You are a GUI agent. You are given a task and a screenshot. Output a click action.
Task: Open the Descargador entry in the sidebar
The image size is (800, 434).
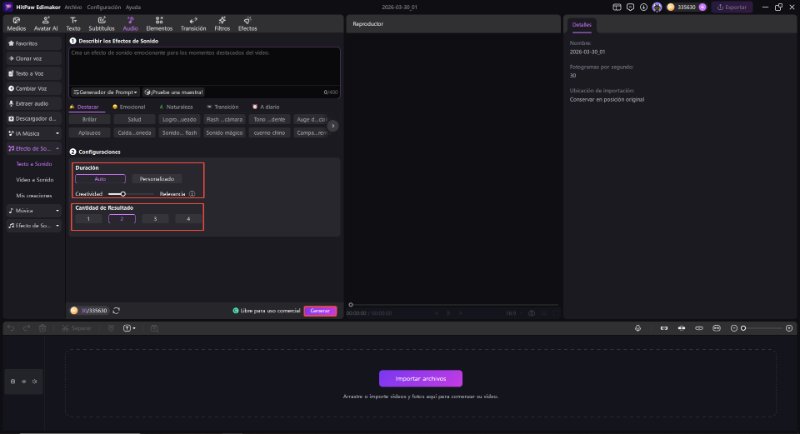[x=33, y=118]
